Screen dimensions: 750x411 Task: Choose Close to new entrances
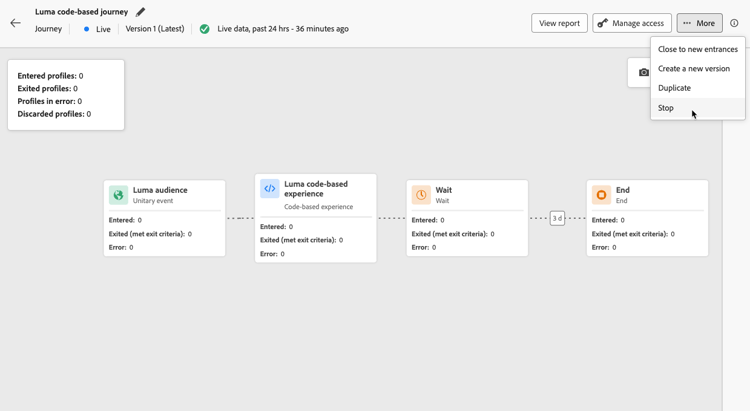(697, 49)
